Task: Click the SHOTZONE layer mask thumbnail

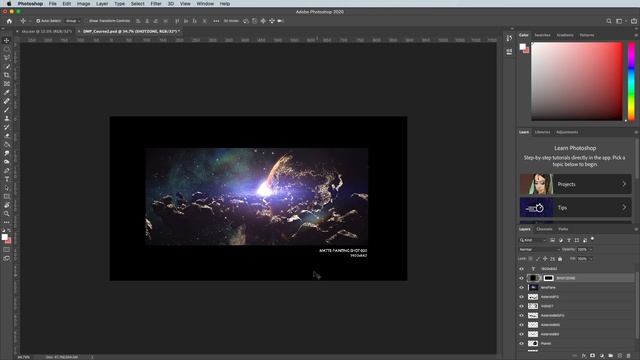Action: point(549,278)
